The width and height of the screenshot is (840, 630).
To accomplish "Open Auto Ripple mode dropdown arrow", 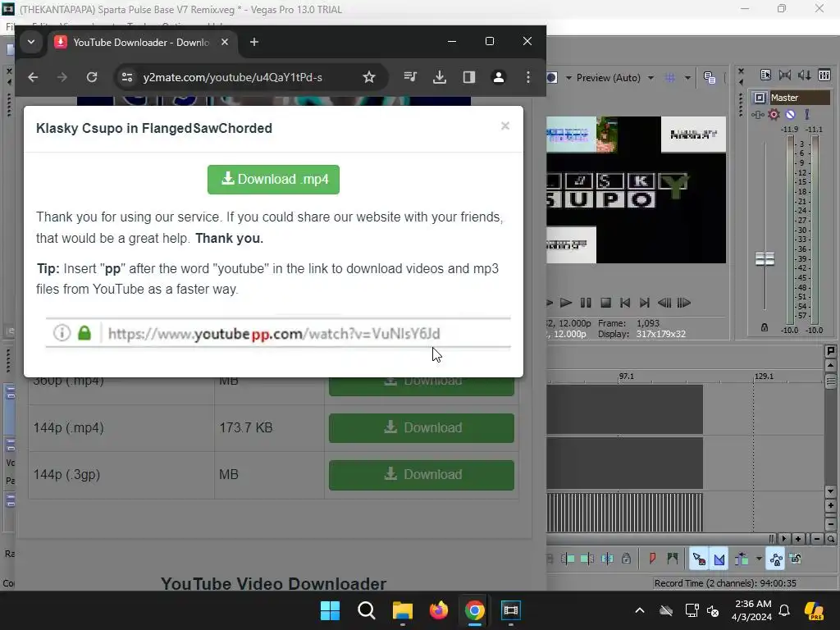I will (759, 559).
